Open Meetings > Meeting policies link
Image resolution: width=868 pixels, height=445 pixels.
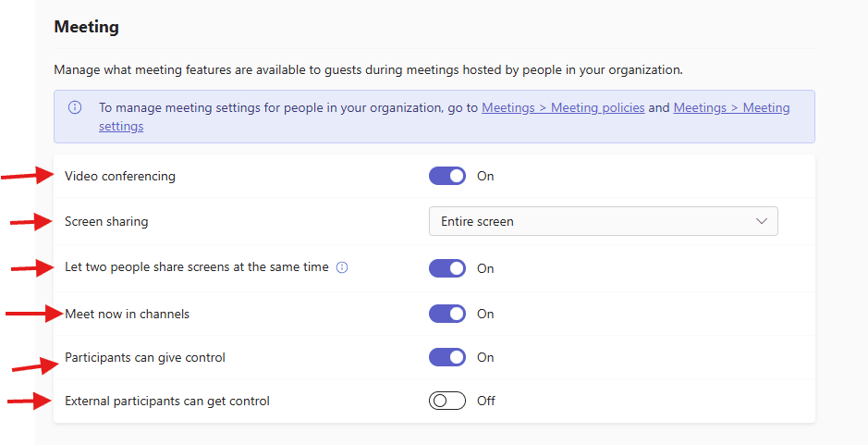pyautogui.click(x=563, y=107)
